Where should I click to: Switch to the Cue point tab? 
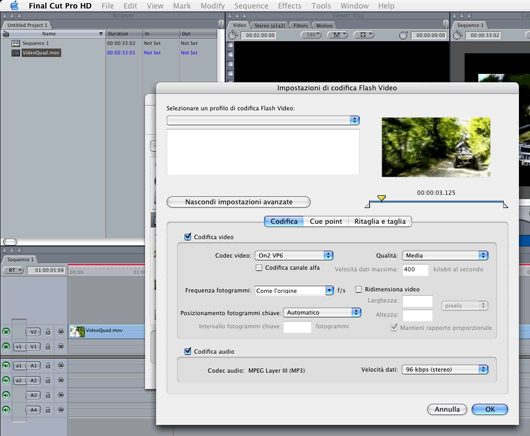pos(326,221)
